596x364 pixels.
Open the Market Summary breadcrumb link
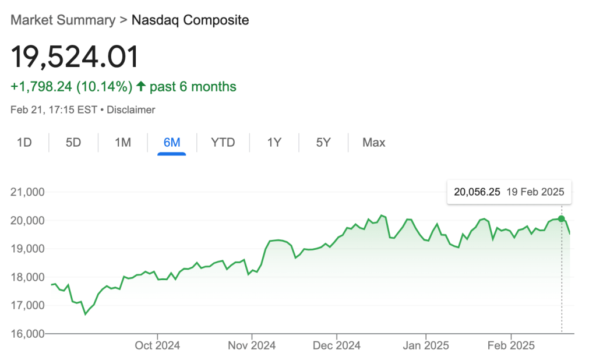(x=63, y=20)
